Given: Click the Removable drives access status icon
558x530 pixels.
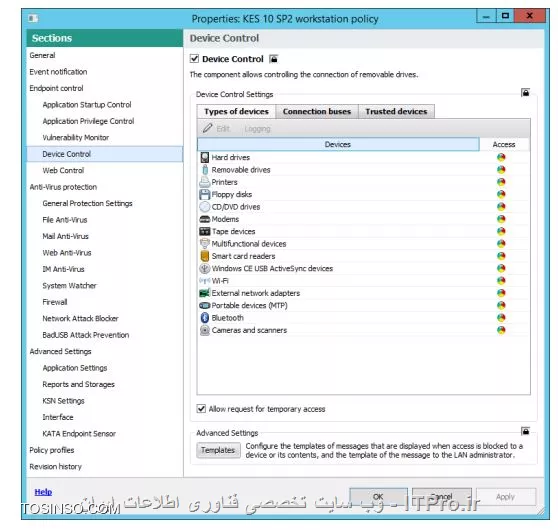Looking at the screenshot, I should pos(501,170).
